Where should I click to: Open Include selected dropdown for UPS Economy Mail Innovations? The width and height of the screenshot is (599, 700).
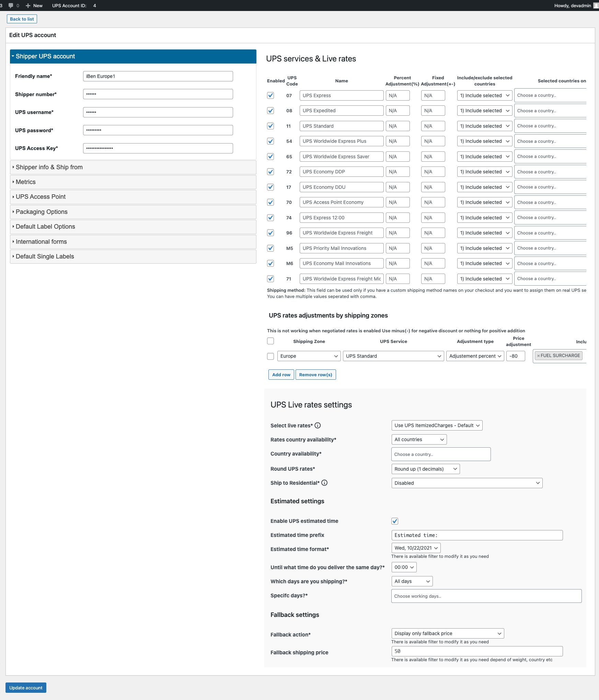point(485,263)
